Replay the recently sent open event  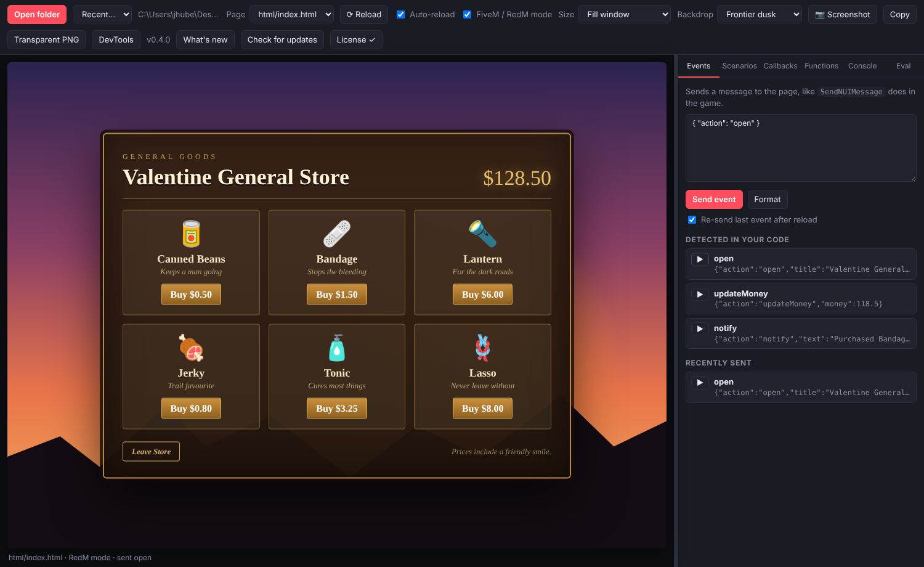[700, 383]
